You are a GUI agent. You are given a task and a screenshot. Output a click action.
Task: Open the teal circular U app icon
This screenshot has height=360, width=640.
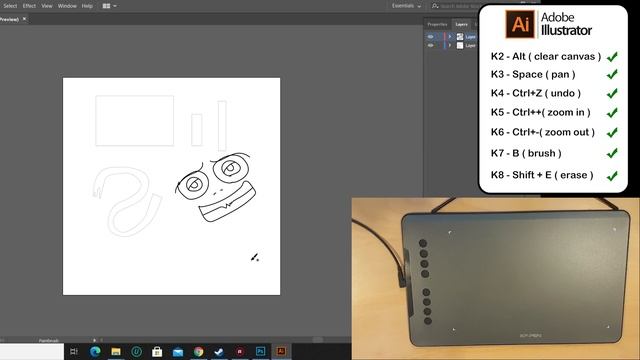[136, 351]
